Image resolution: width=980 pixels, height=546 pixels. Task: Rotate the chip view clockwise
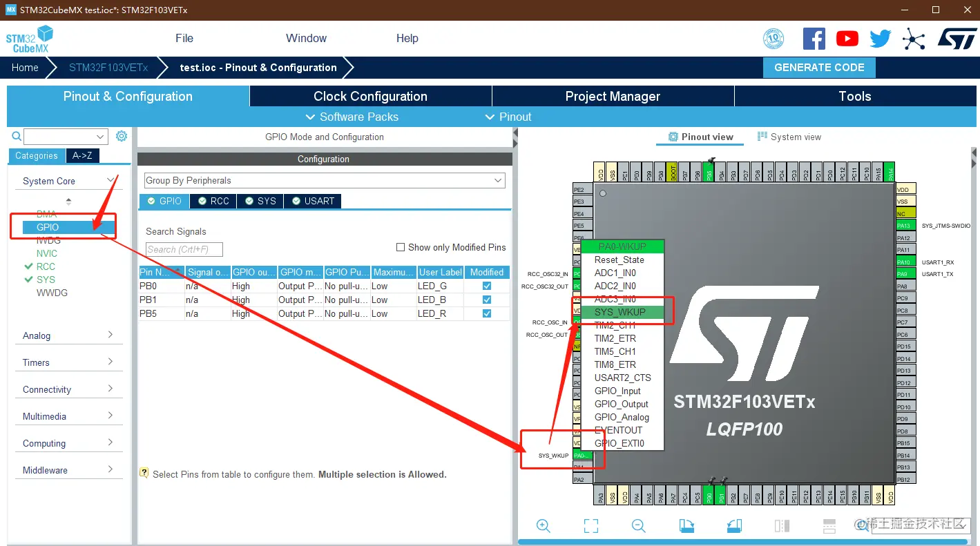click(x=686, y=526)
